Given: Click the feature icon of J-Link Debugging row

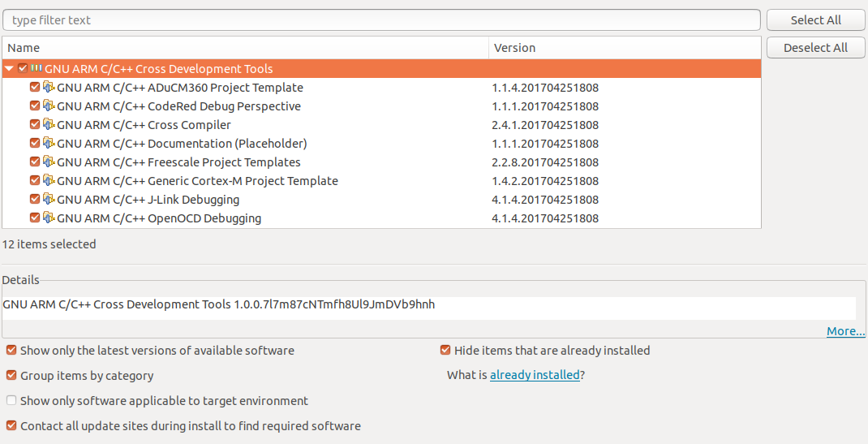Looking at the screenshot, I should (x=49, y=199).
